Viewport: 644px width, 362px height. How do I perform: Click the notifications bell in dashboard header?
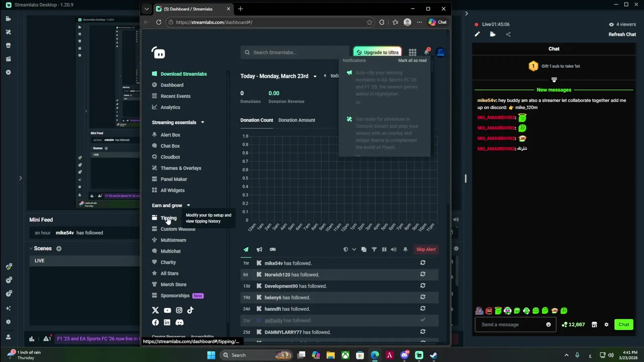[x=427, y=52]
